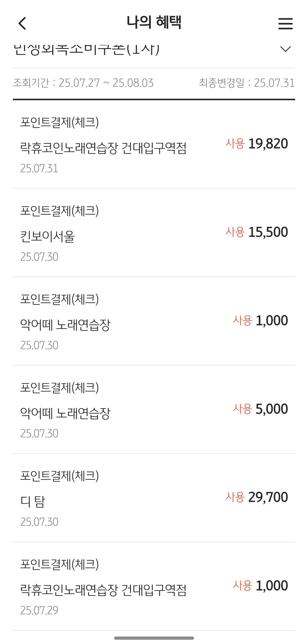308x644 pixels.
Task: Tap the 포인트결제(체크) label above 디 탐
Action: pos(59,475)
